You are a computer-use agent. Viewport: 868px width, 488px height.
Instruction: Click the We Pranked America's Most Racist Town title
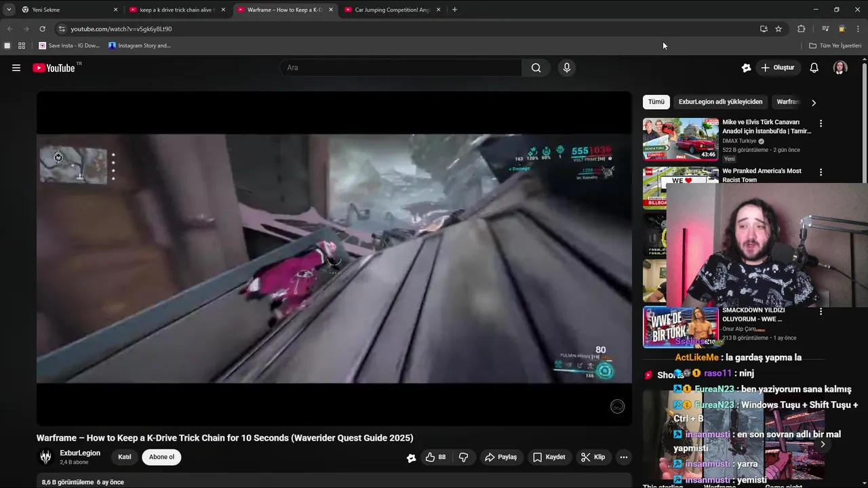coord(762,176)
